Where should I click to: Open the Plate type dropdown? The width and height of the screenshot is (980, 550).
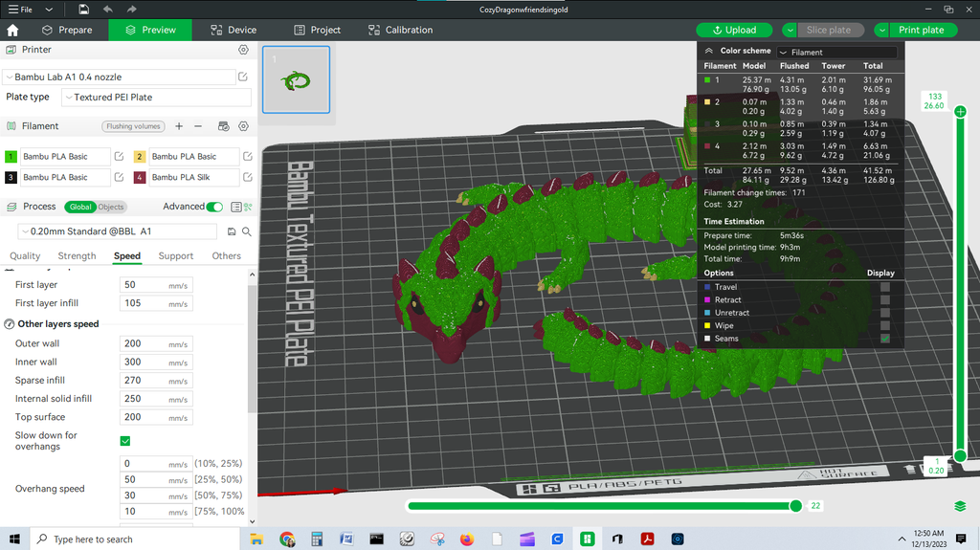point(156,98)
